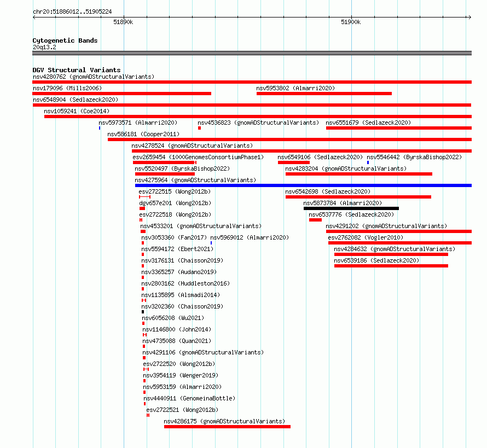
Task: Click the DGV Structural Variants track title
Action: click(77, 70)
